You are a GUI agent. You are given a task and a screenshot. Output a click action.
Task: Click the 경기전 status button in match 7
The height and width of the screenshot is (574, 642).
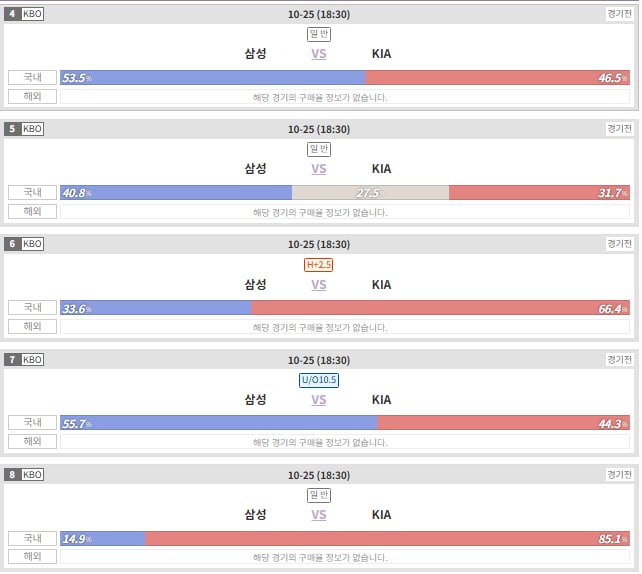pos(619,360)
